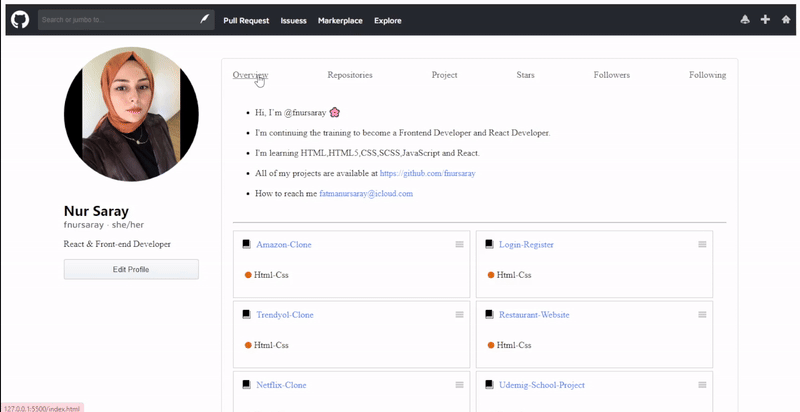This screenshot has height=412, width=800.
Task: Click the fatmanursaray@icloud.com email link
Action: click(366, 194)
